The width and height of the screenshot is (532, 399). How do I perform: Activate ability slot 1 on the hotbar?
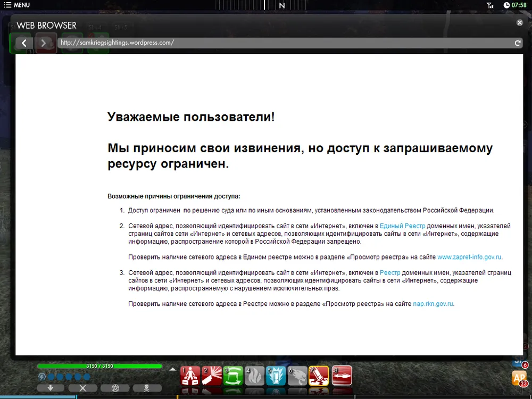coord(189,376)
